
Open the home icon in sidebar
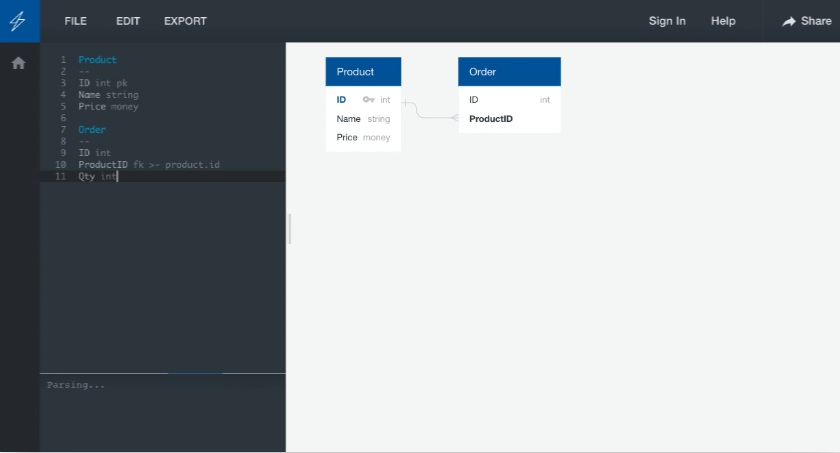pos(18,63)
